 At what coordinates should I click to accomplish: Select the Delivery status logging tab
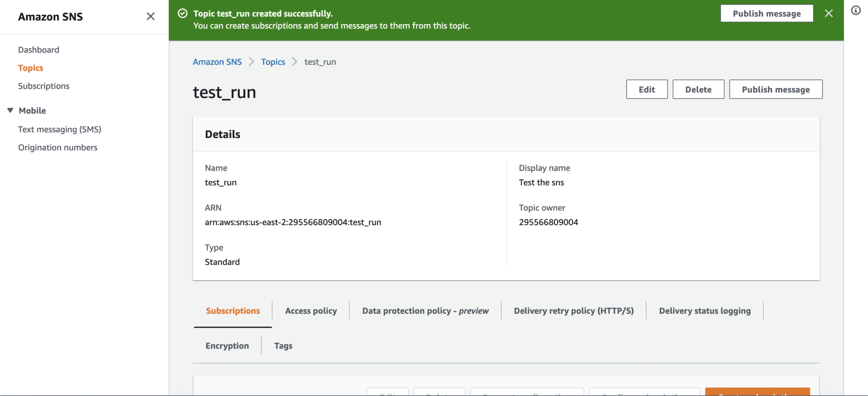tap(704, 310)
